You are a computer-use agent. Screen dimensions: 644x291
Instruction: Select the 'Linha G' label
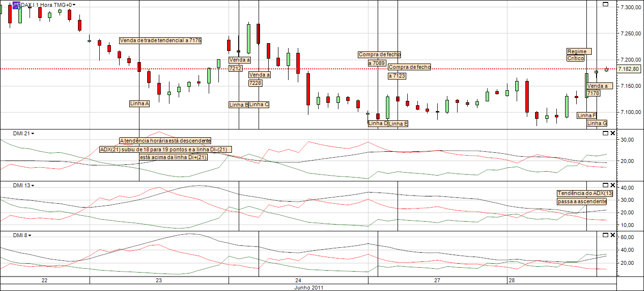[x=597, y=123]
